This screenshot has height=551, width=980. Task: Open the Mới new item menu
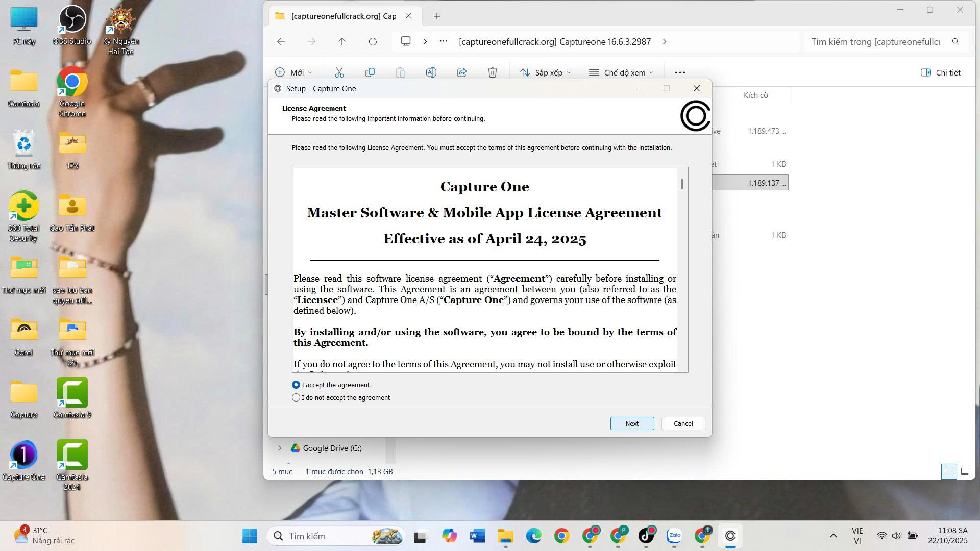tap(293, 72)
